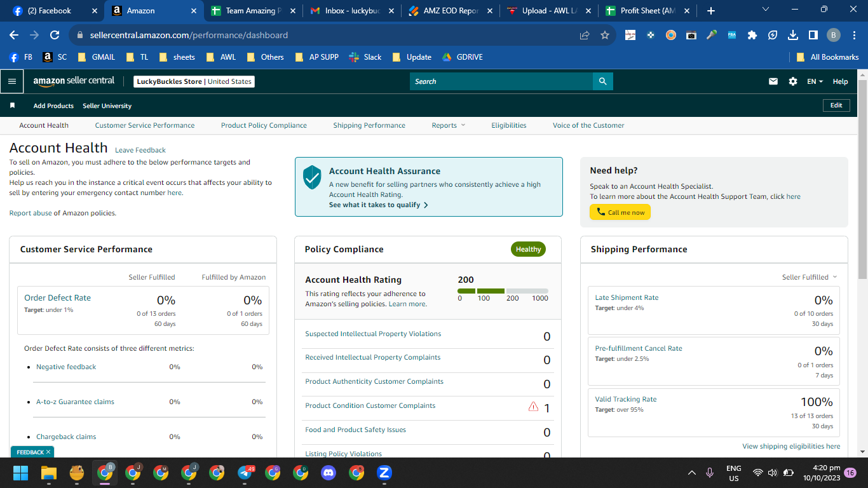Open the Valid Tracking Rate link

point(626,399)
